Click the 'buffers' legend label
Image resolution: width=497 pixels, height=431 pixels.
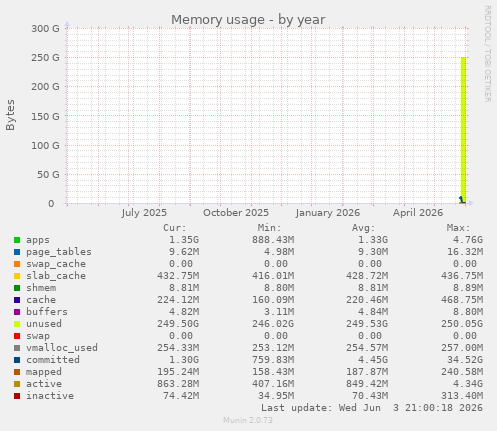tap(47, 312)
